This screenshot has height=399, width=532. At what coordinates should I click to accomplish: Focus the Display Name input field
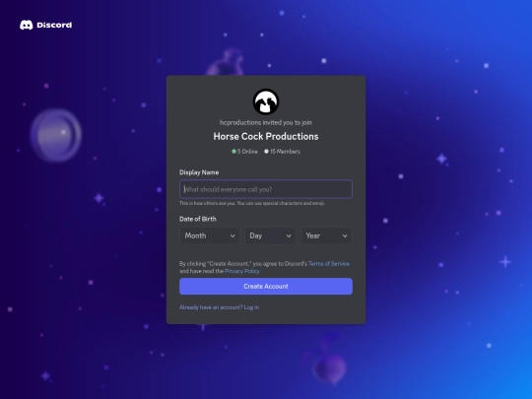point(266,189)
